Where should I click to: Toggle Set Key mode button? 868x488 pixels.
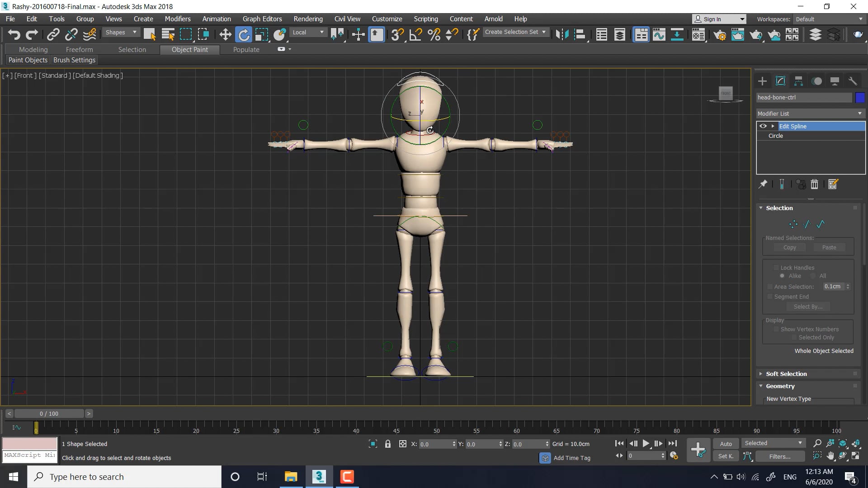point(726,456)
